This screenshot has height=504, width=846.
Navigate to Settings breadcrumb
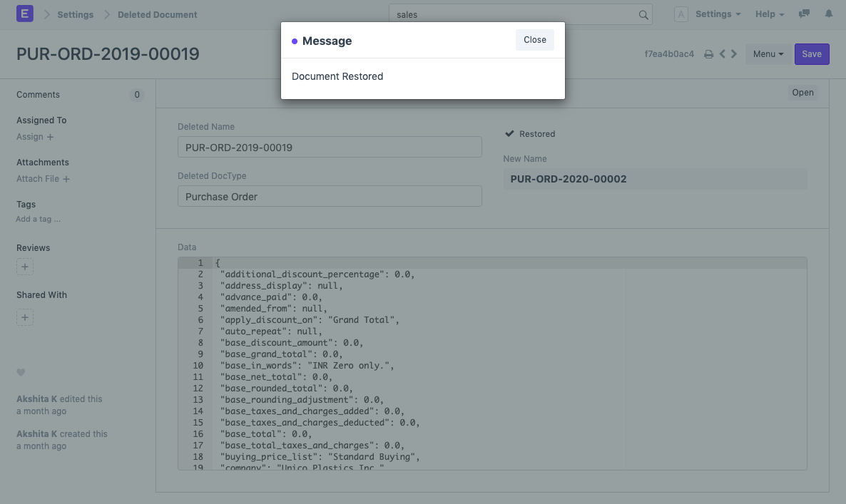click(75, 14)
